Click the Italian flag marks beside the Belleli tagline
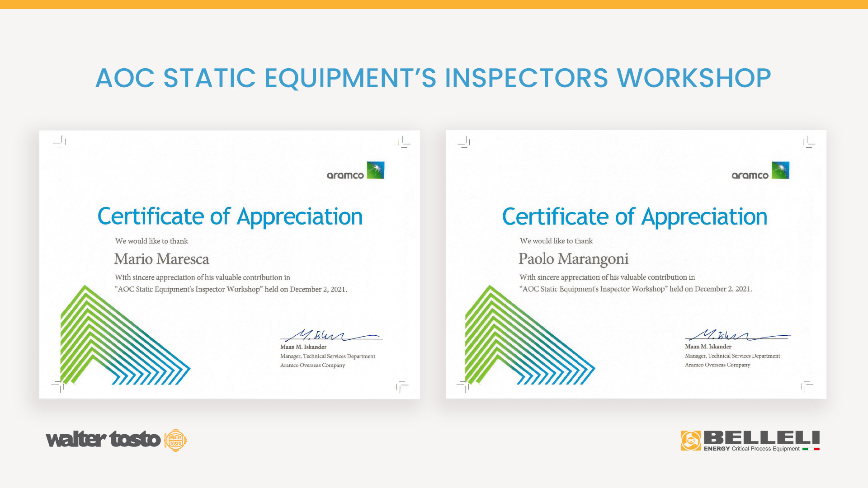868x488 pixels. point(811,449)
